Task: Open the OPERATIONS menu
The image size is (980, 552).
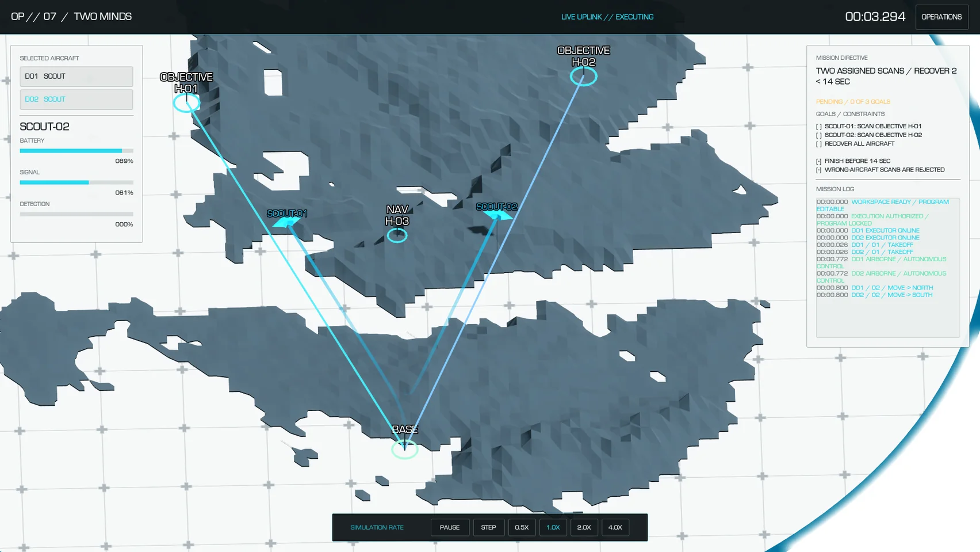Action: tap(941, 17)
